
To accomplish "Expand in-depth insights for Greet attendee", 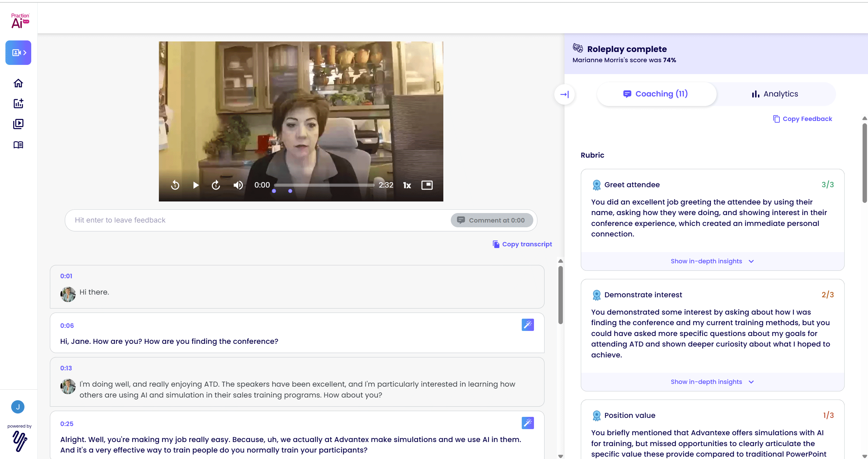I will point(712,261).
